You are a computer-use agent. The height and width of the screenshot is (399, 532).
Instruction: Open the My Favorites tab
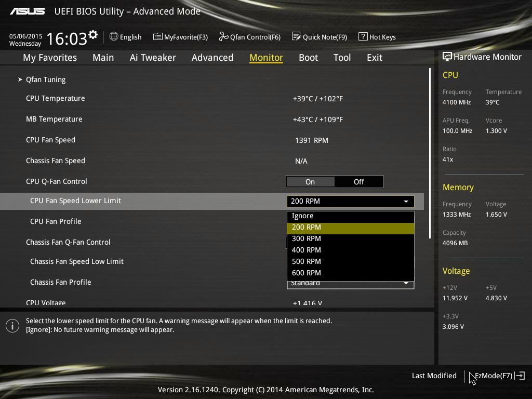[50, 58]
